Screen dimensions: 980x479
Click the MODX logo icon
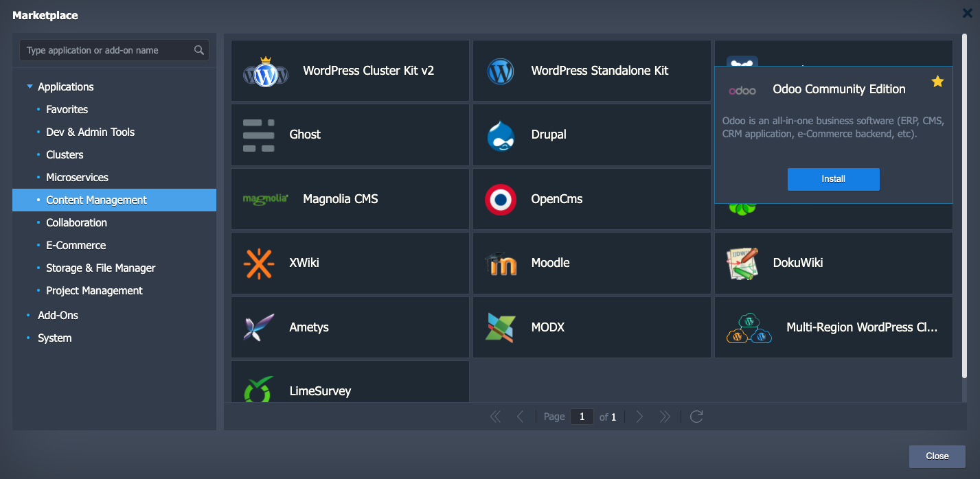501,327
